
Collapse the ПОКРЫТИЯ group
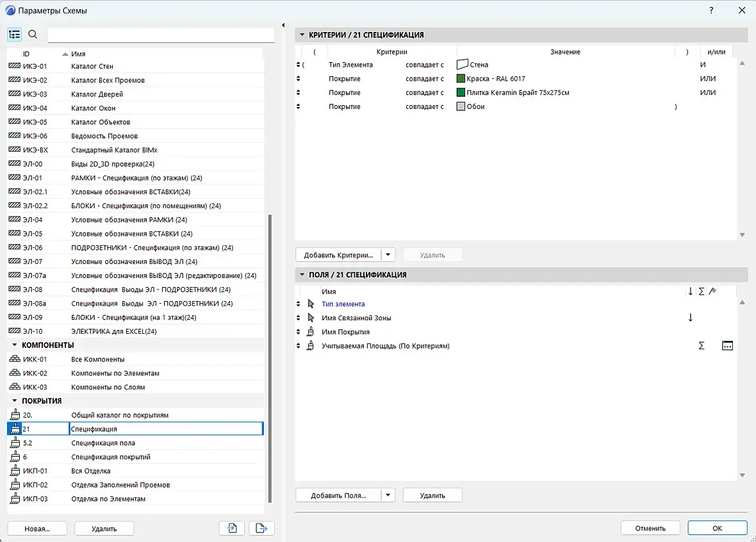tap(15, 400)
